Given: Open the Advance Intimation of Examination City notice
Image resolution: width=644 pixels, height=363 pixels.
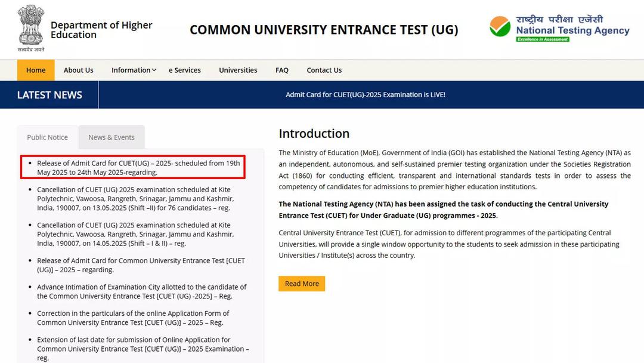Looking at the screenshot, I should click(x=142, y=291).
